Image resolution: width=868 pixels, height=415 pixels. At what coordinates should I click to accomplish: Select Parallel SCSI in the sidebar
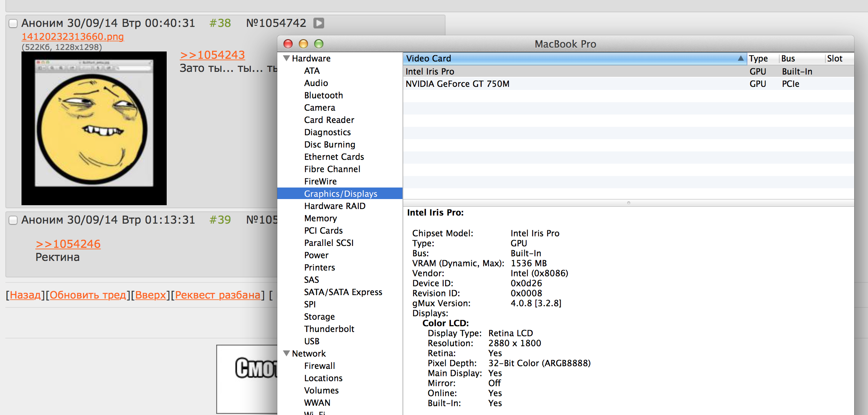[x=329, y=243]
